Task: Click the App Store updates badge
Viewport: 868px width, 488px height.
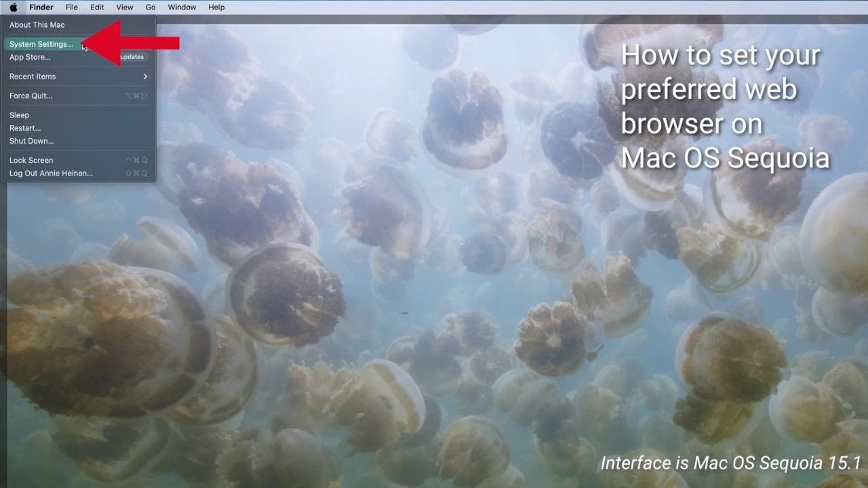Action: (132, 57)
